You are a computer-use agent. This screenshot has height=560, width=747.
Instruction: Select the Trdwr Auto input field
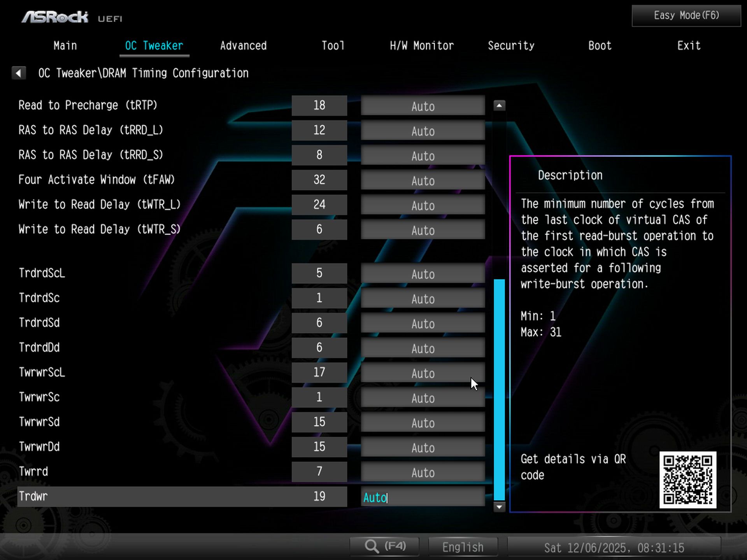pyautogui.click(x=423, y=497)
